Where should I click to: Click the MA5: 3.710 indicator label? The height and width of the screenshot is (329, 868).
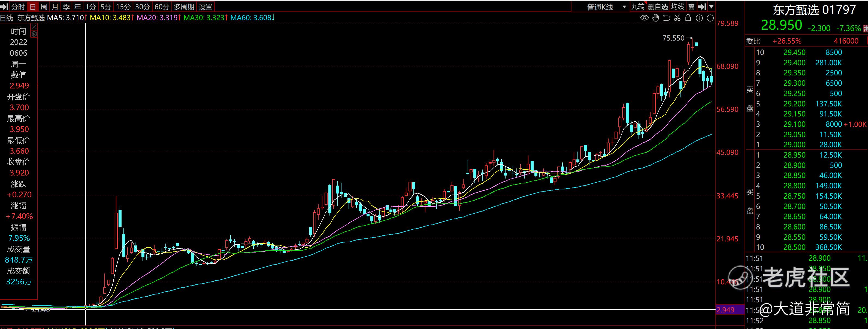pyautogui.click(x=67, y=18)
